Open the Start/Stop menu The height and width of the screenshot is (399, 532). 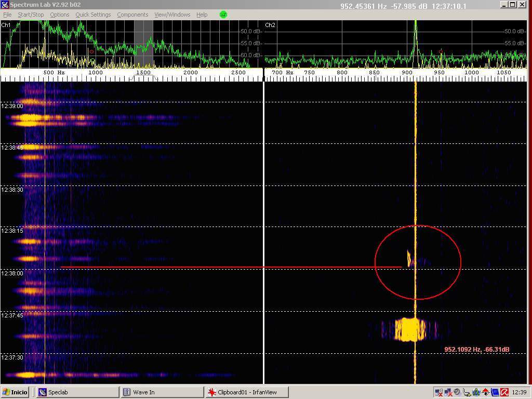tap(31, 15)
